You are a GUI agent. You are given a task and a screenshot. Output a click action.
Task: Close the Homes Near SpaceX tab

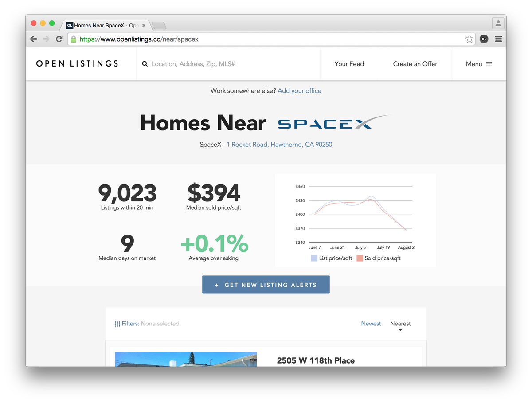pos(144,25)
